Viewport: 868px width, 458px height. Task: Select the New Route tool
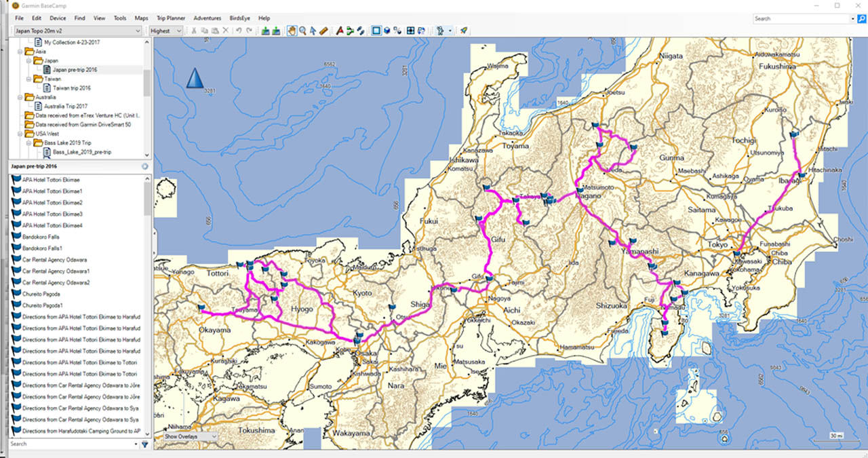coord(350,31)
